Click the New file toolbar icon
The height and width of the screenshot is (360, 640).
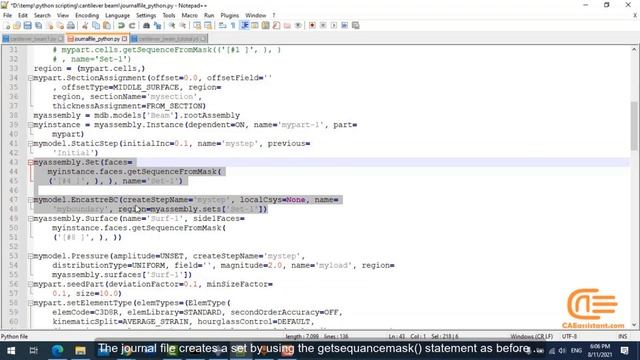(x=7, y=26)
